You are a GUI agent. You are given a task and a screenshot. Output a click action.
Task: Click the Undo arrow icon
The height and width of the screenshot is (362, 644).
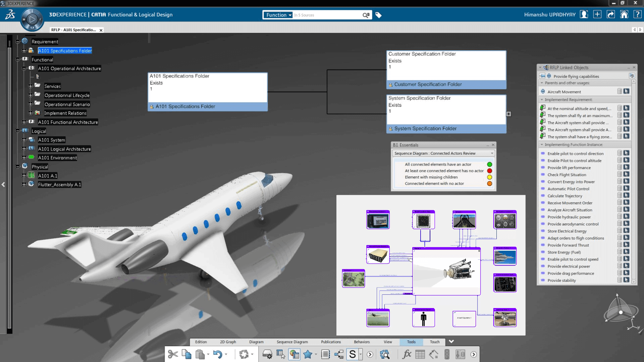217,354
